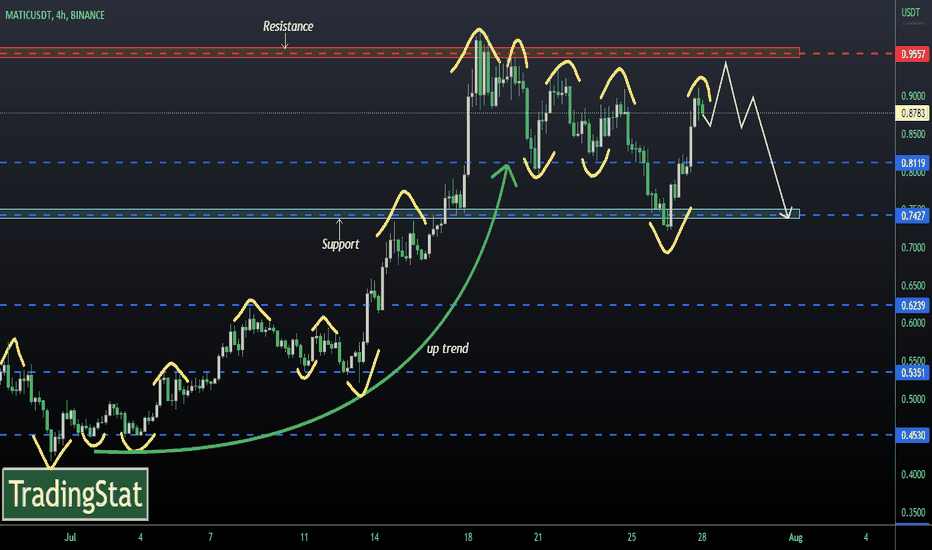Viewport: 932px width, 550px height.
Task: Click the 0.6500 tick on price axis
Action: tap(913, 285)
